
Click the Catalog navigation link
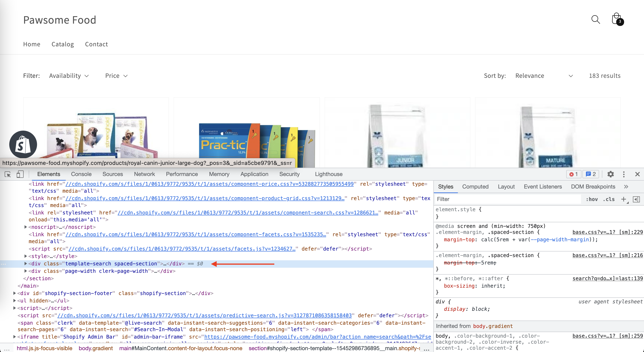63,44
